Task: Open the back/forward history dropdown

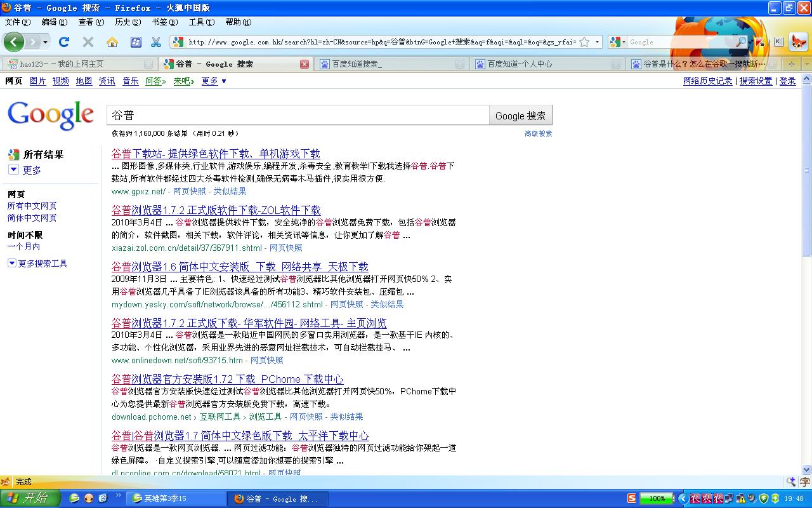Action: 45,42
